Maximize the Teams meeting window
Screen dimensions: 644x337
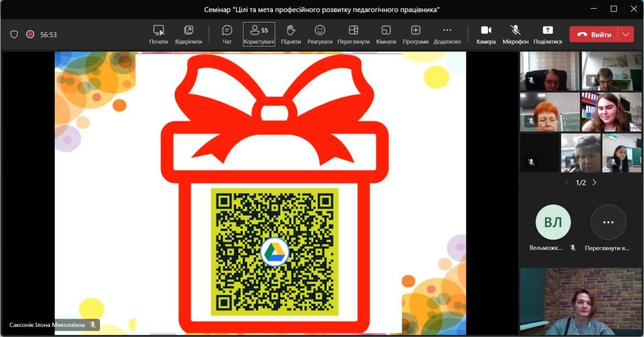click(x=614, y=9)
